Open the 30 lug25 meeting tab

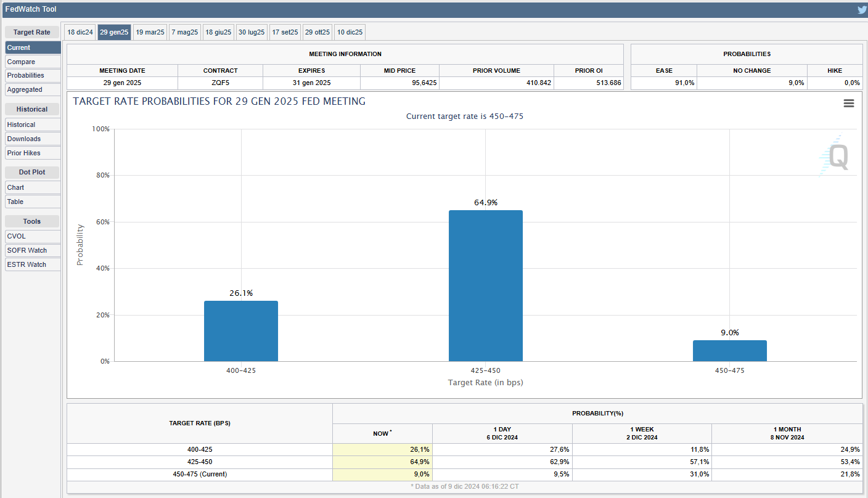point(252,32)
